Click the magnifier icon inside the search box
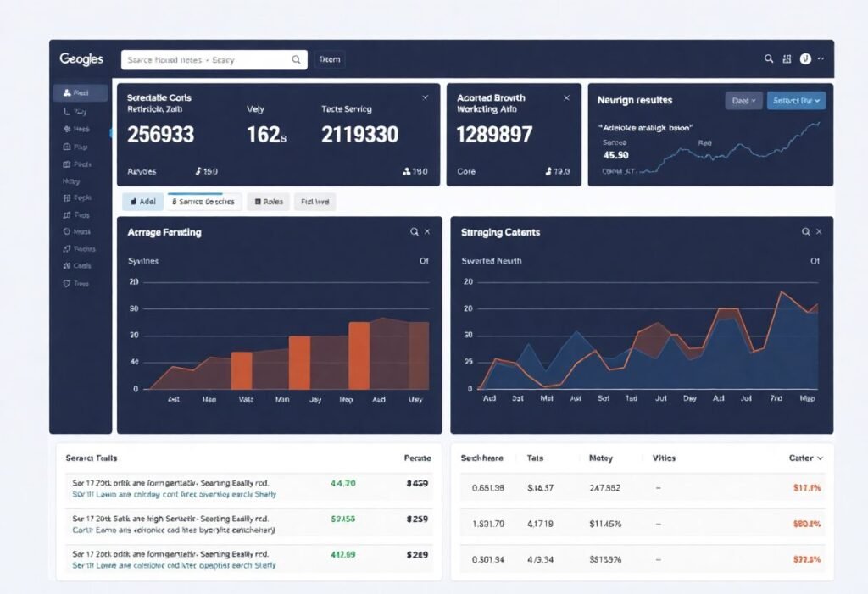 pos(296,60)
